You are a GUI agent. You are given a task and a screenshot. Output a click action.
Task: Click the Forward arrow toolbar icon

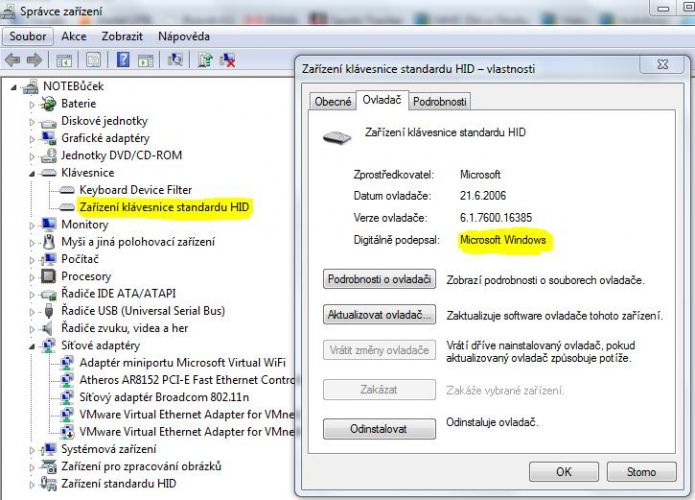35,60
